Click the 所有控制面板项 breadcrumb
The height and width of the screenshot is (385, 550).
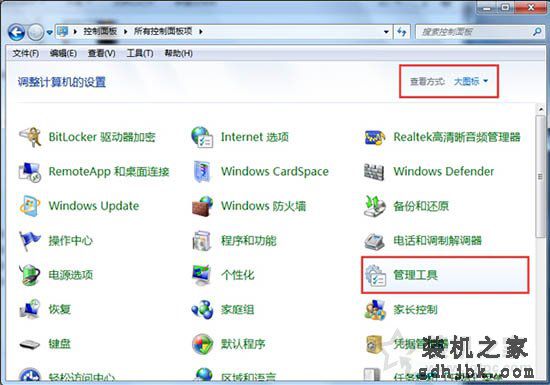pos(163,32)
